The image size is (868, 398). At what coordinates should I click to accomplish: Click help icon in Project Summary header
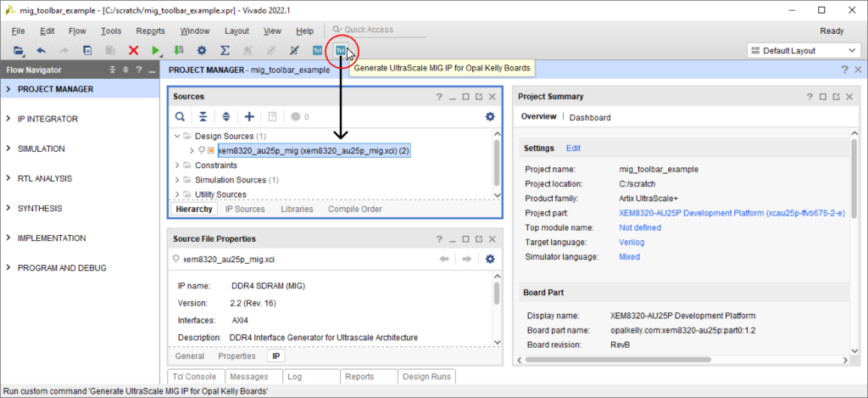tap(810, 97)
